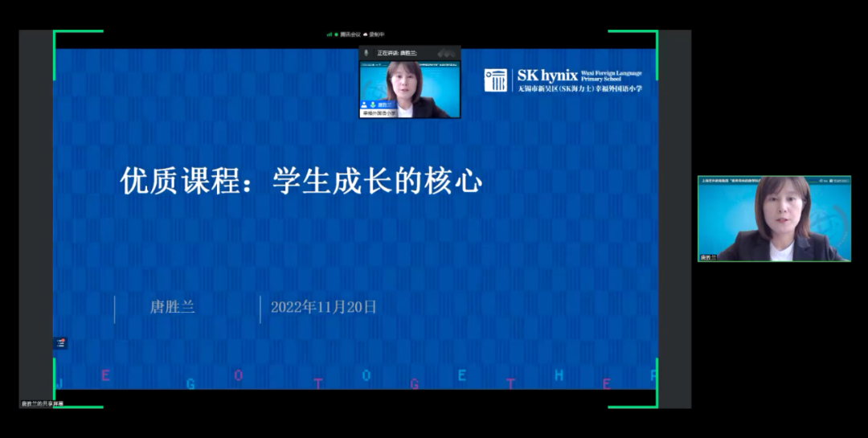Click the SK hynix logo text
868x438 pixels.
point(547,76)
